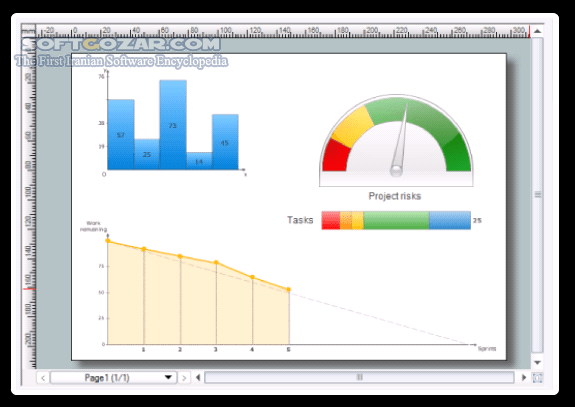Go to the previous page arrow

[x=43, y=378]
